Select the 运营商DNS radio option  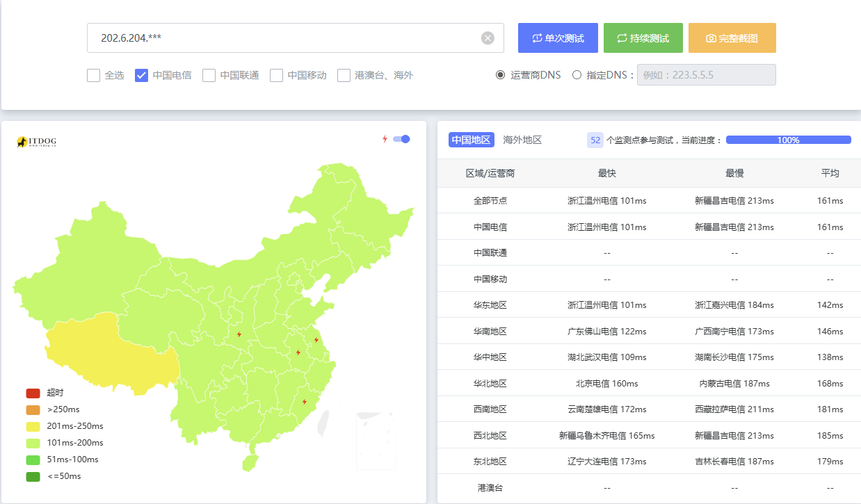[x=501, y=75]
